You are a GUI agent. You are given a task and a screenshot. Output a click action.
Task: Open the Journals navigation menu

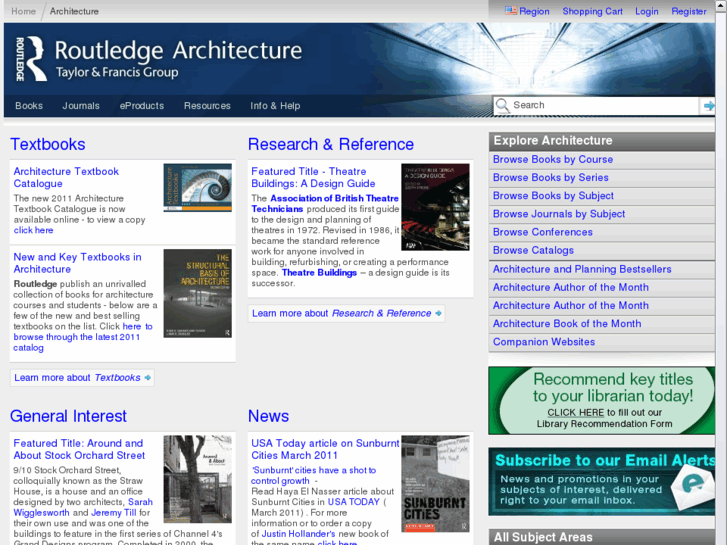coord(81,106)
